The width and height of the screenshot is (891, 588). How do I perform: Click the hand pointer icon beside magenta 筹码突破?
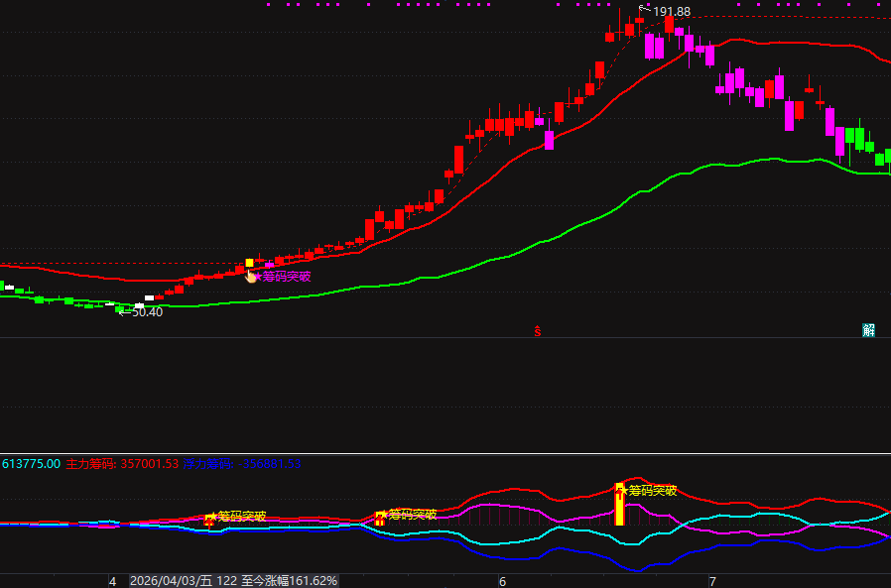pos(250,277)
